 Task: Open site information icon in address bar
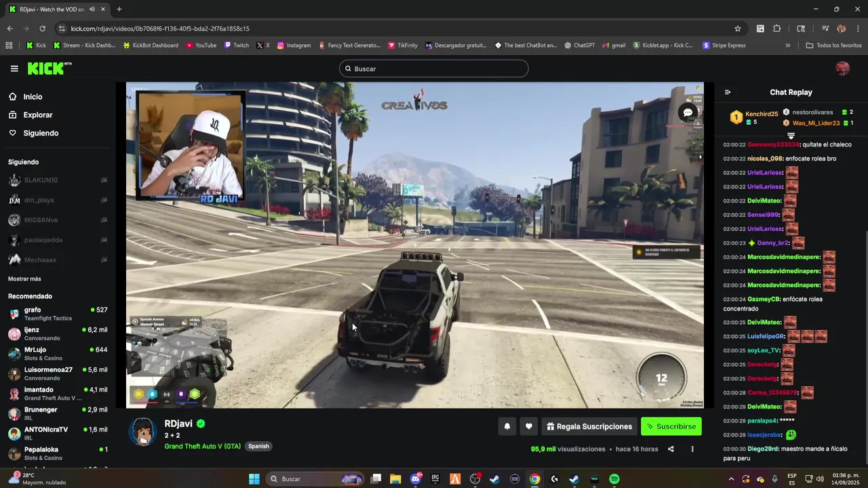pyautogui.click(x=62, y=28)
